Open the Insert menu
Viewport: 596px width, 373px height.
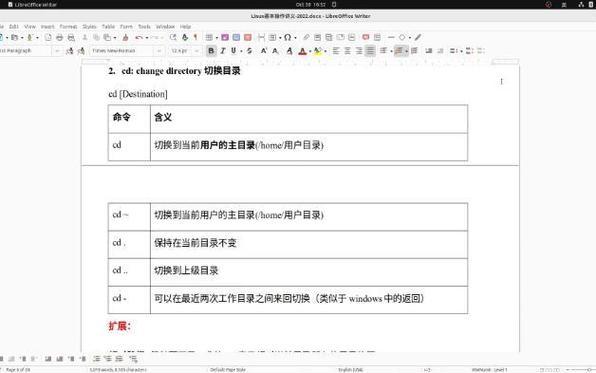pyautogui.click(x=48, y=27)
